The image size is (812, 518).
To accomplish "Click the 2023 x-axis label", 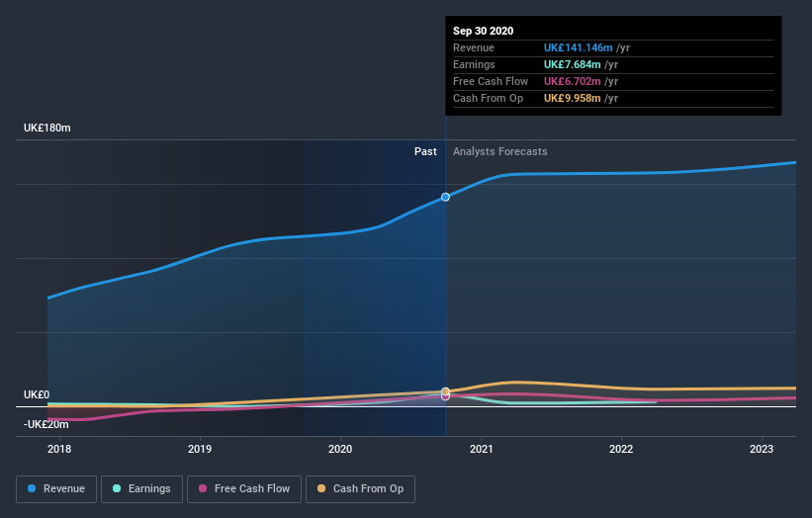I will pos(762,449).
